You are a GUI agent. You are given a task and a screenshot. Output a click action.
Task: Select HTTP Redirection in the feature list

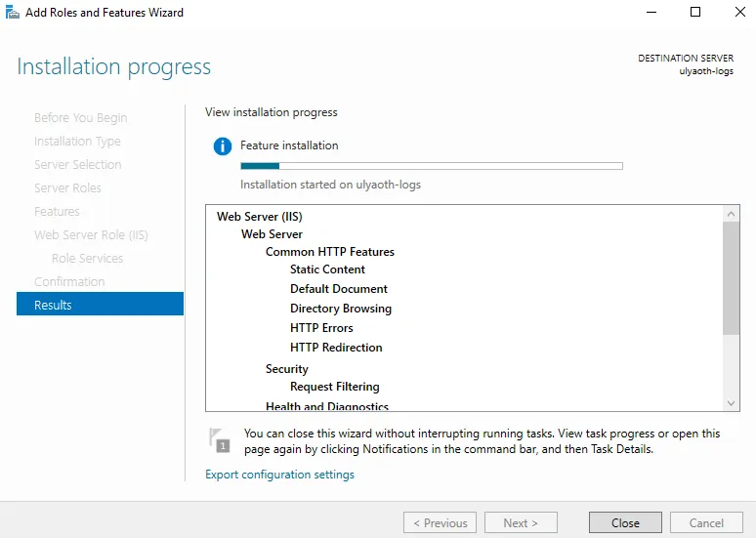point(336,348)
